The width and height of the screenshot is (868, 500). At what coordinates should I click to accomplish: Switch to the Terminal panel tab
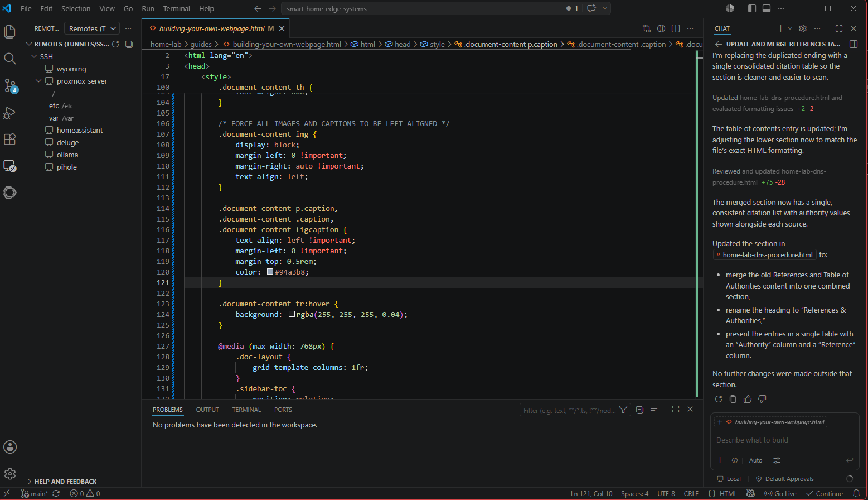point(246,410)
